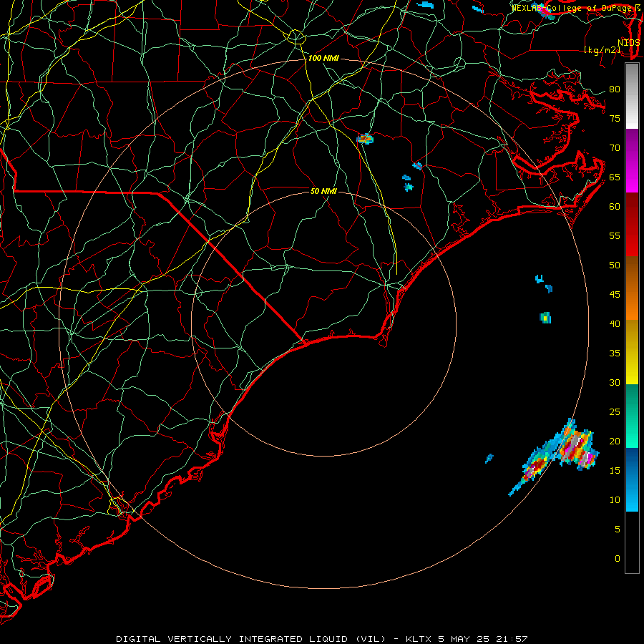Click the NIDS label
This screenshot has width=644, height=644.
coord(629,43)
